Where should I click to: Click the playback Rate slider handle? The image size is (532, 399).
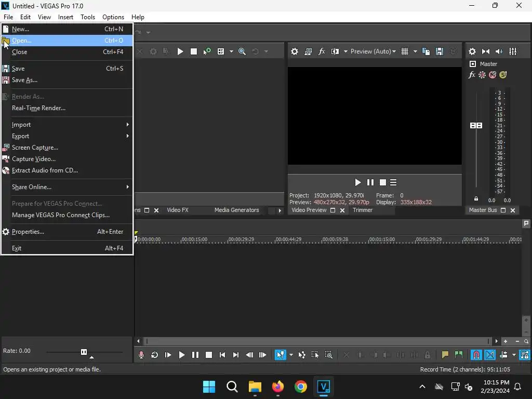pyautogui.click(x=84, y=352)
